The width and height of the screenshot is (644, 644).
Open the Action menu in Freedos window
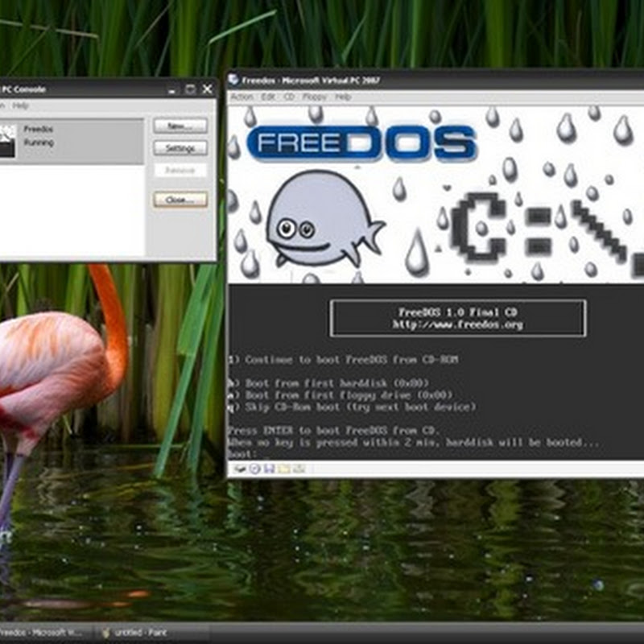pyautogui.click(x=242, y=97)
